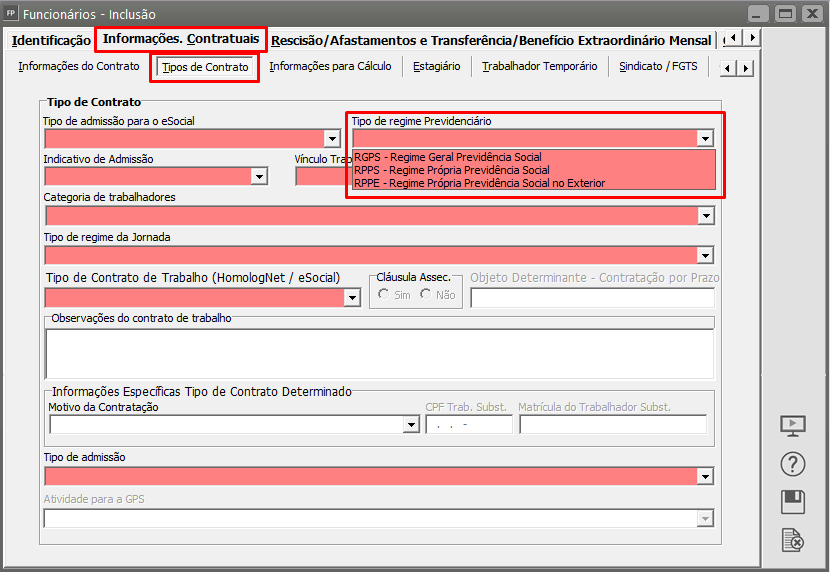Image resolution: width=830 pixels, height=572 pixels.
Task: Switch to the Identificação tab
Action: 51,40
